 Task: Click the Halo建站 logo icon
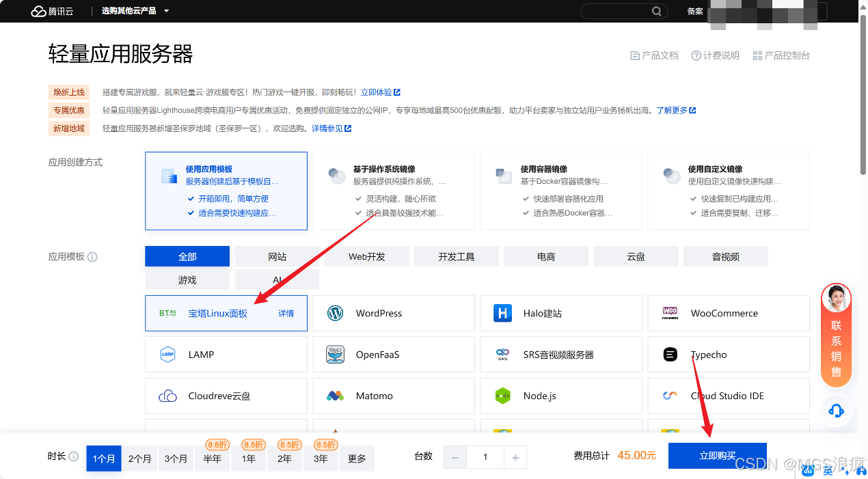pyautogui.click(x=502, y=313)
